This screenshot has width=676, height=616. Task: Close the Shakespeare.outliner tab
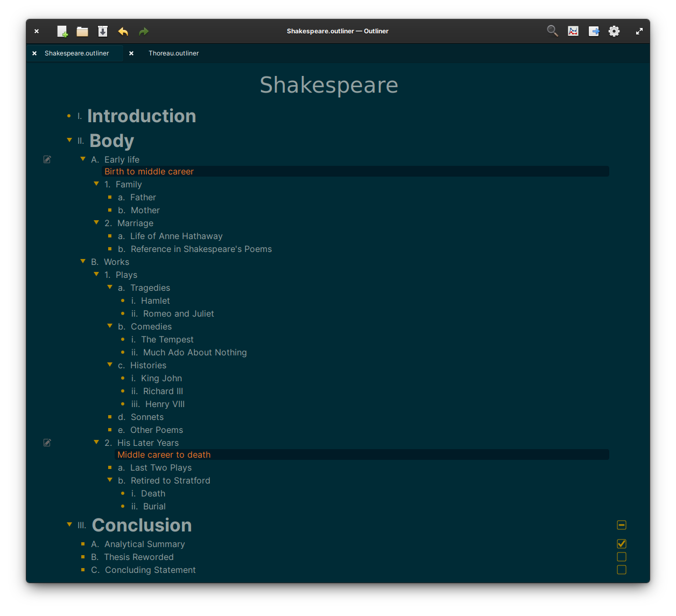point(34,53)
